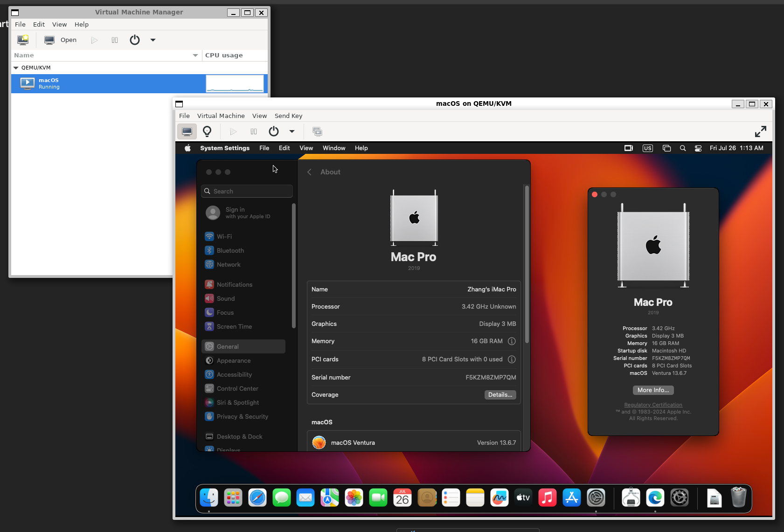Select the macOS Running VM row
This screenshot has height=532, width=784.
(x=139, y=83)
